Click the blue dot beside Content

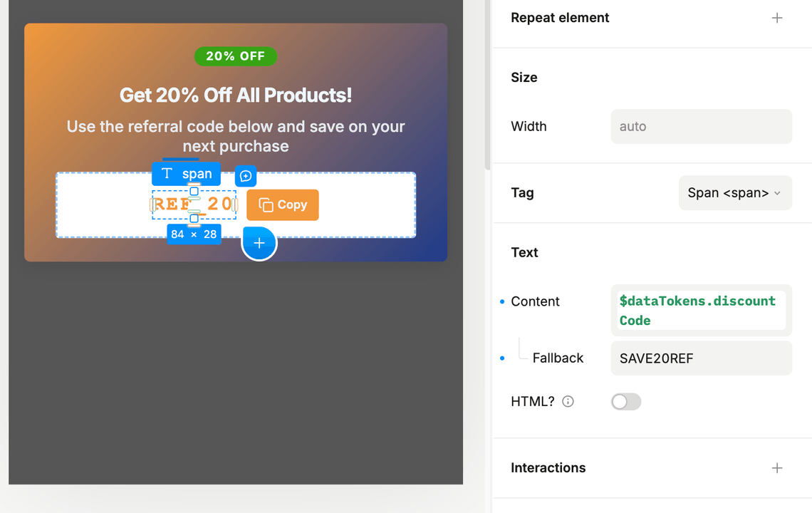[x=502, y=302]
